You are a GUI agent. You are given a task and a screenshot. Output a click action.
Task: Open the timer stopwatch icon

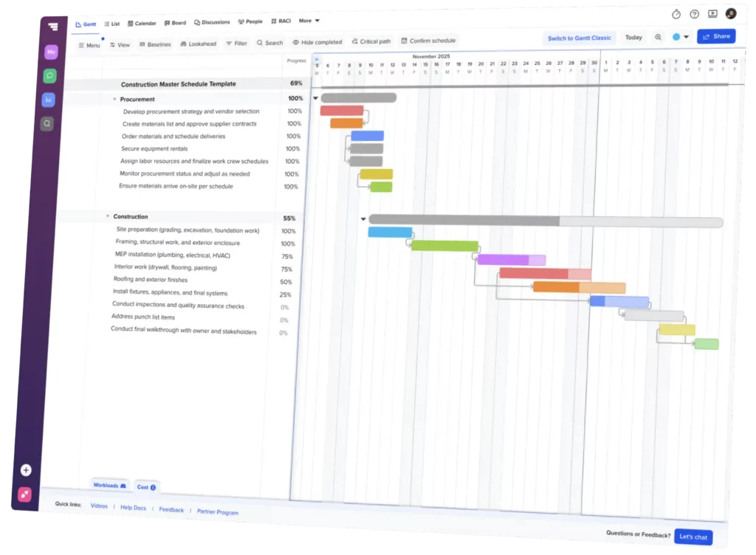pyautogui.click(x=676, y=14)
